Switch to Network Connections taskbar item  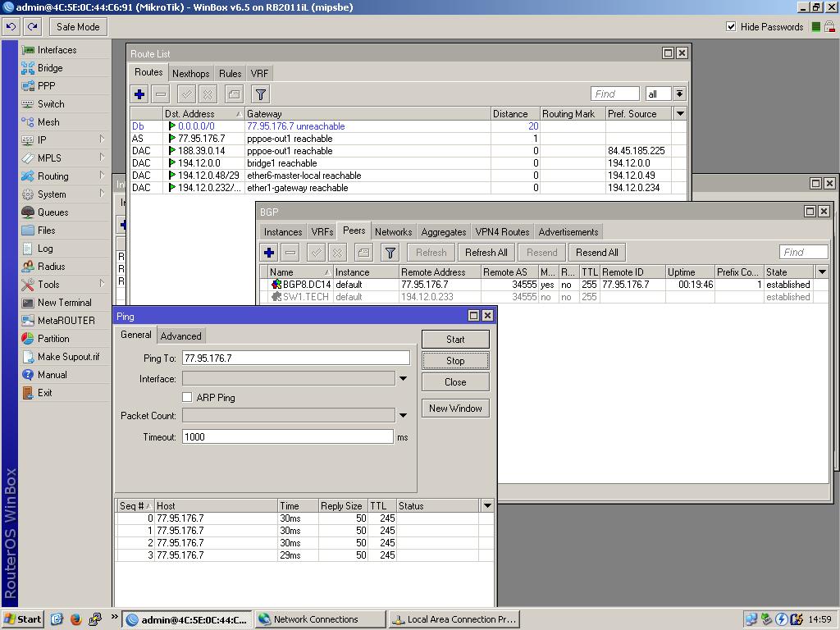click(x=320, y=619)
